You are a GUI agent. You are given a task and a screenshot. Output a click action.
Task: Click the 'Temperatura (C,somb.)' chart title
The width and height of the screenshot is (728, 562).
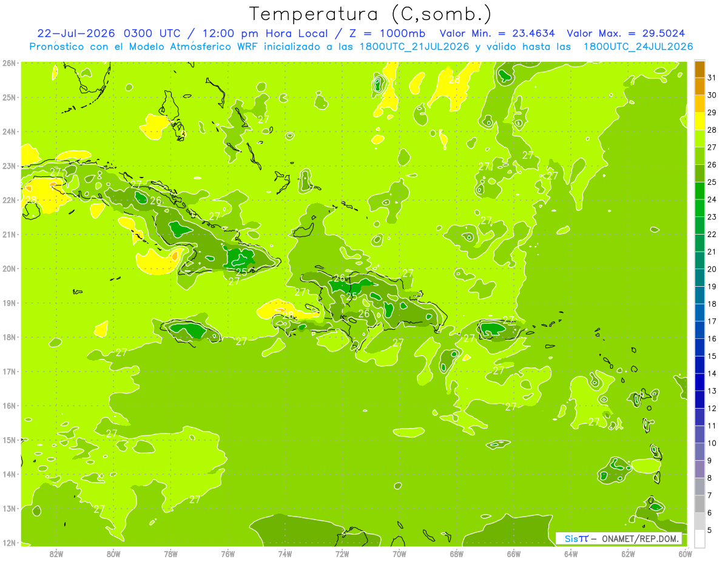click(371, 14)
